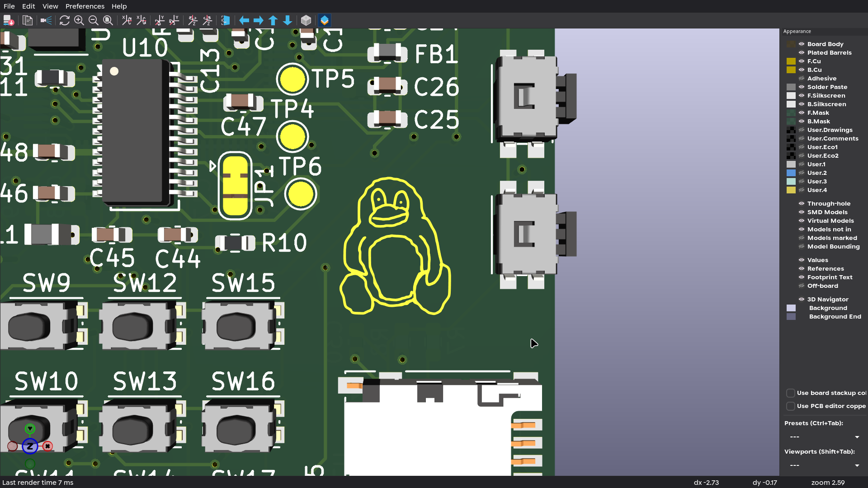Hide the 3D Navigator eye toggle

802,299
